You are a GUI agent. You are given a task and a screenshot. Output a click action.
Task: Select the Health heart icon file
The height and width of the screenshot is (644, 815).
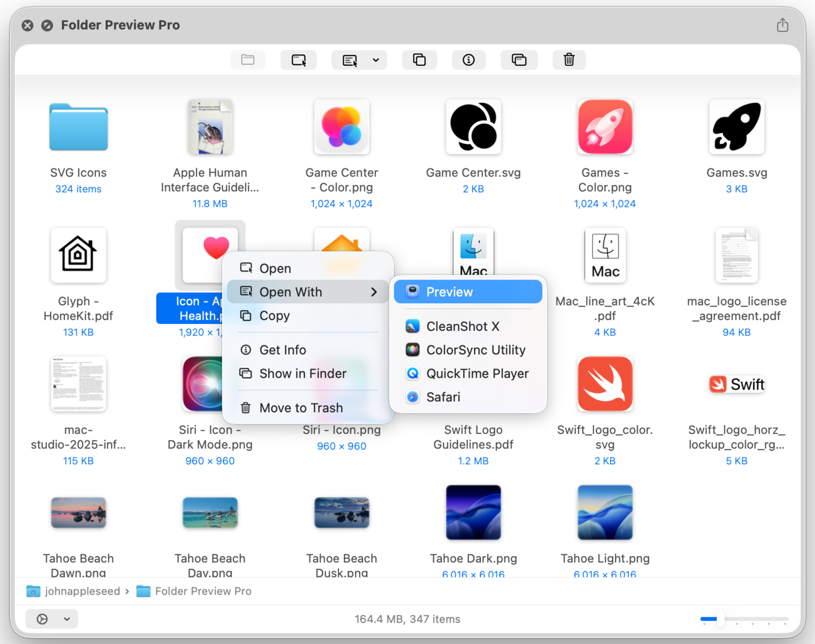[210, 254]
